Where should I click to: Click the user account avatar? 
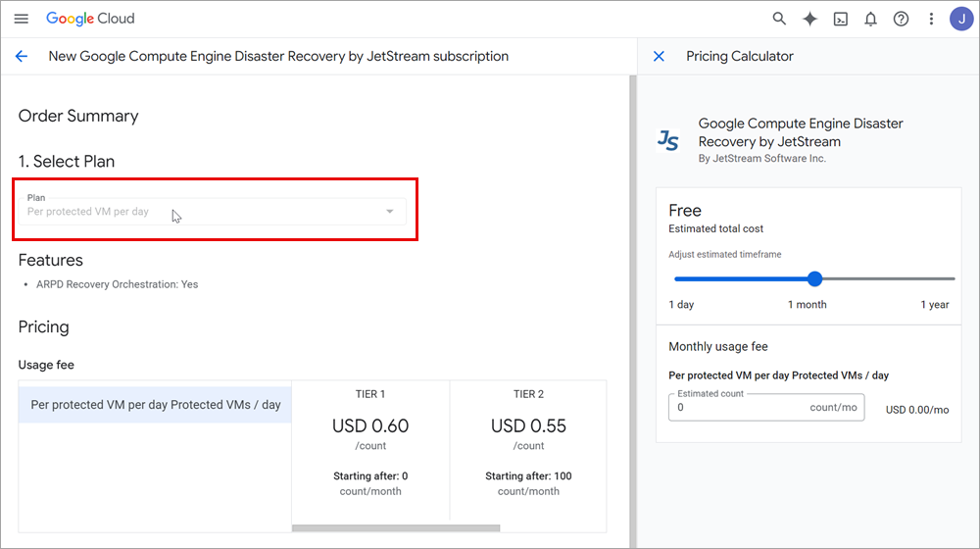pos(960,19)
